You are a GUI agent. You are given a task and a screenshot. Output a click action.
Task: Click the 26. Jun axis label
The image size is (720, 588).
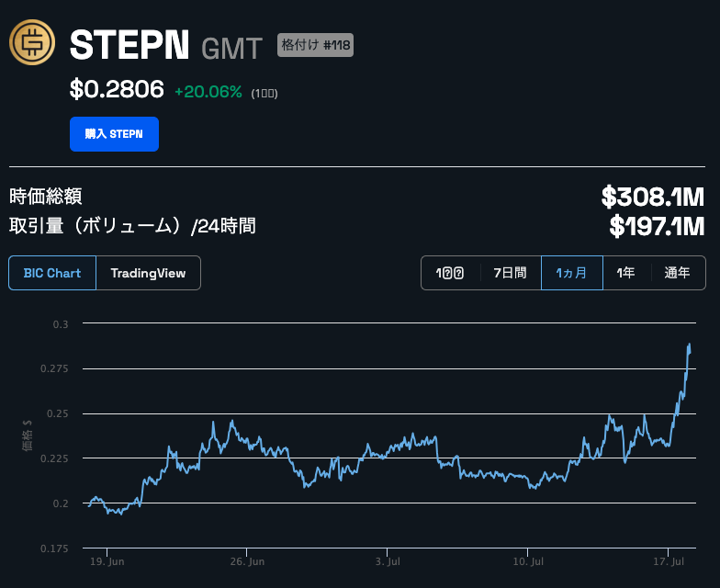click(x=247, y=561)
